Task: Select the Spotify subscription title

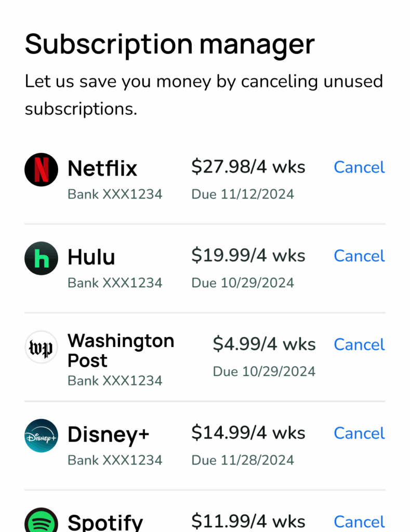Action: click(105, 522)
